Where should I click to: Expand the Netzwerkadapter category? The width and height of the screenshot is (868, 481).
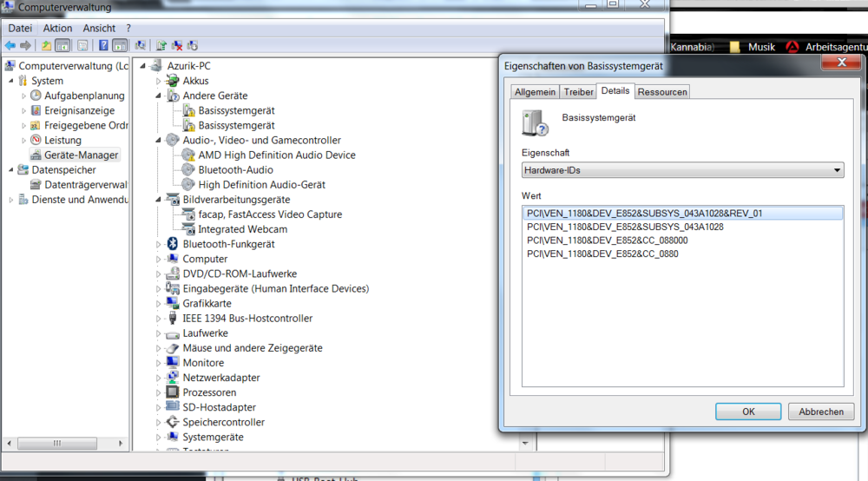(159, 378)
